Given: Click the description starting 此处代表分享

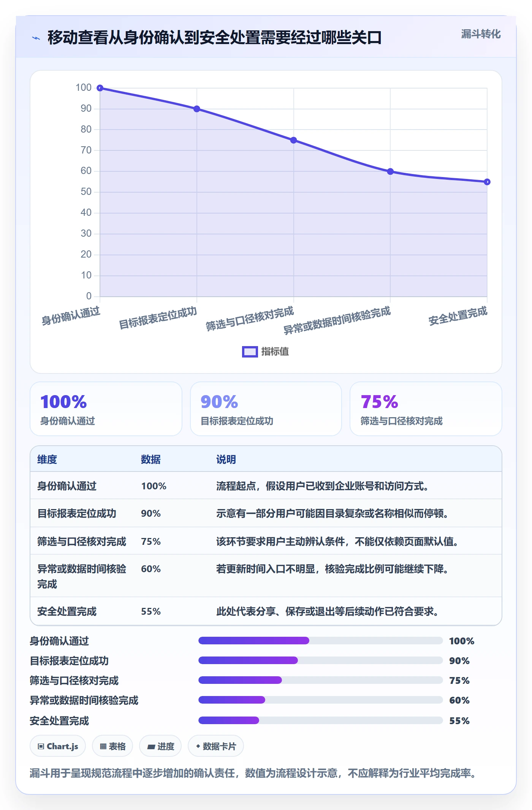Looking at the screenshot, I should click(327, 611).
